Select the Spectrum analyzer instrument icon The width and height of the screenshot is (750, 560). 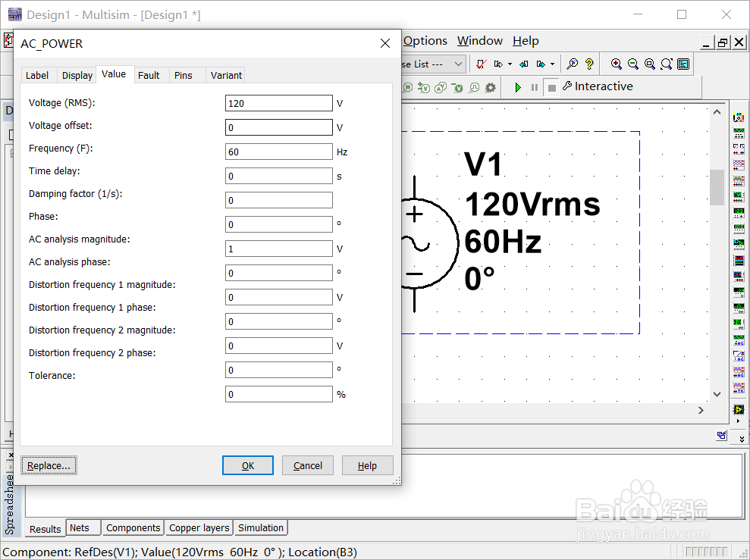tap(739, 307)
